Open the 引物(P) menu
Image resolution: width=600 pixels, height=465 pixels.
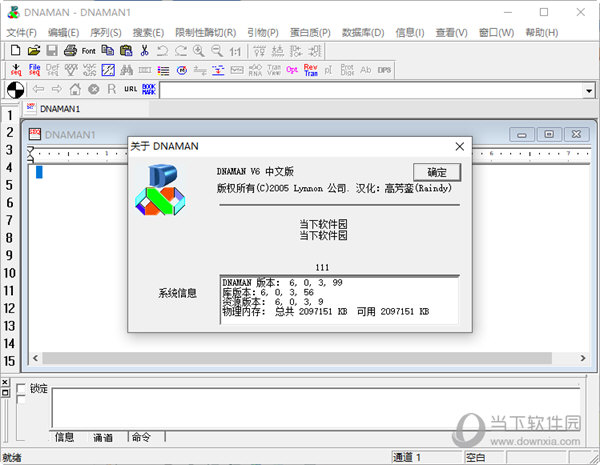262,33
